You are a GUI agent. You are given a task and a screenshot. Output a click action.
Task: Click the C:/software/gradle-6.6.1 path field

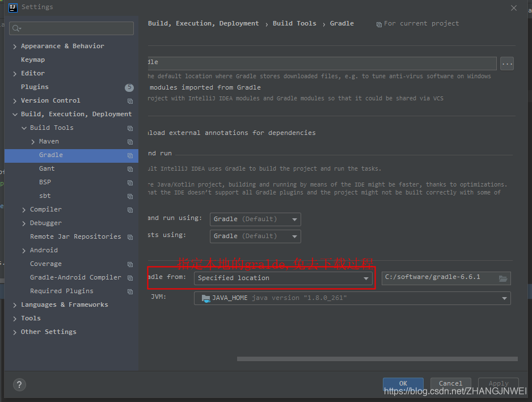(446, 278)
